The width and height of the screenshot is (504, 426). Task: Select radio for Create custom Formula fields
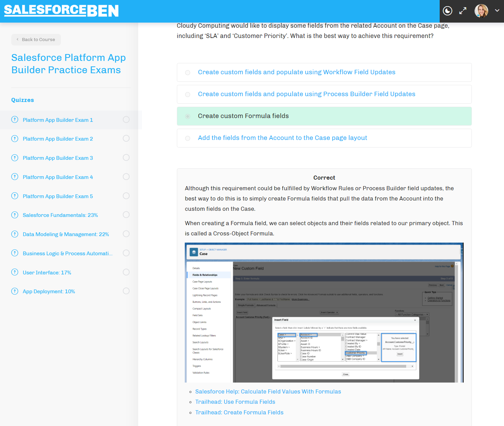pos(188,116)
